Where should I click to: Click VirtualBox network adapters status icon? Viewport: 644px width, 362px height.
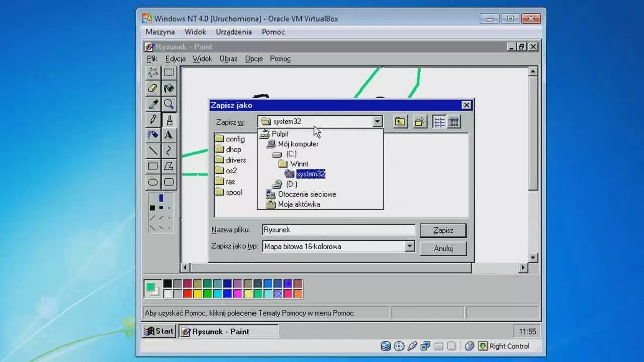425,346
